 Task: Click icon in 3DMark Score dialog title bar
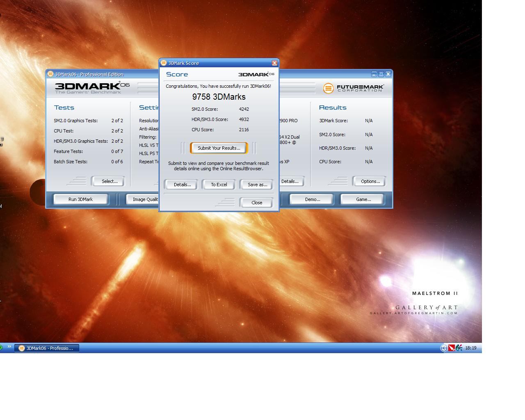pos(164,63)
